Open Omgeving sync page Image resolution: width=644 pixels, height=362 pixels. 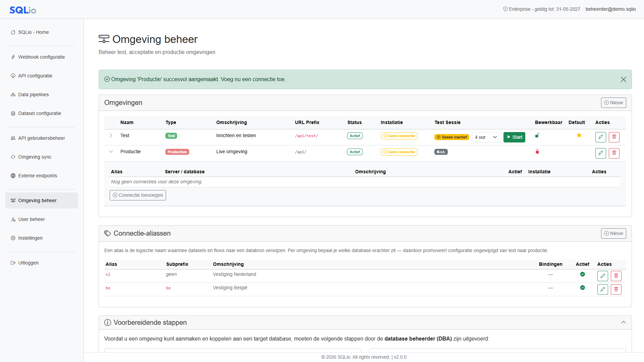click(x=42, y=157)
